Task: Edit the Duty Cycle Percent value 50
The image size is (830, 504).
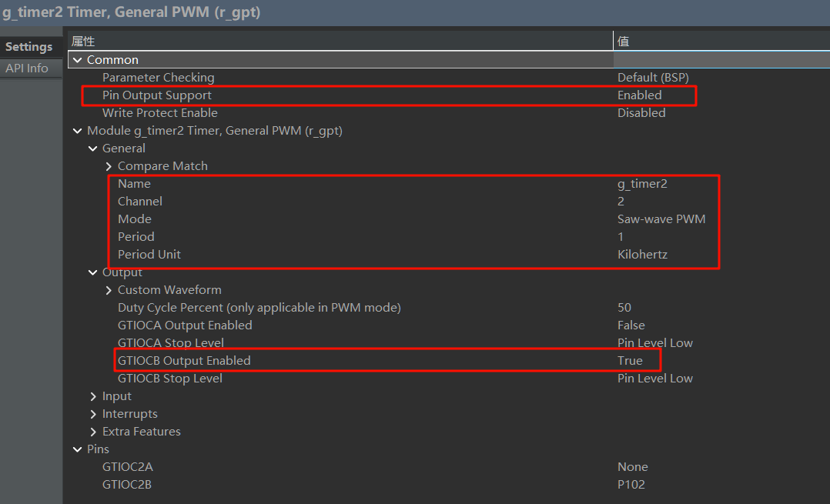Action: tap(624, 307)
